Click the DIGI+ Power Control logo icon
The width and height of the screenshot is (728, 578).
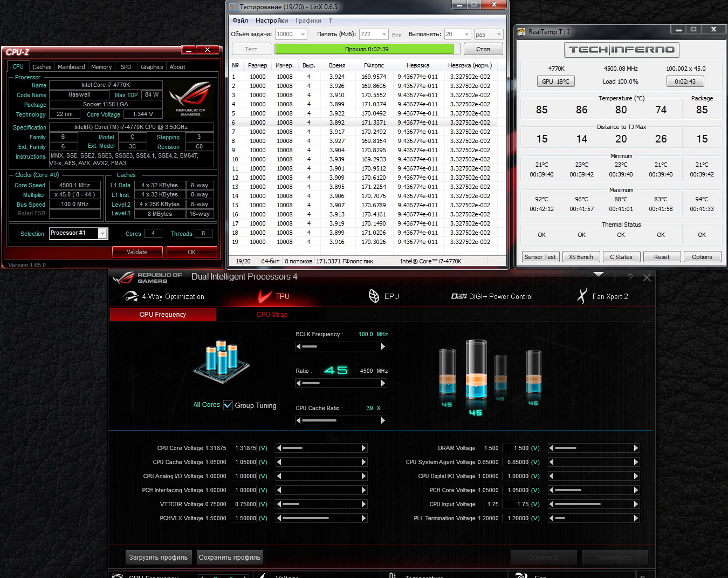click(x=458, y=296)
